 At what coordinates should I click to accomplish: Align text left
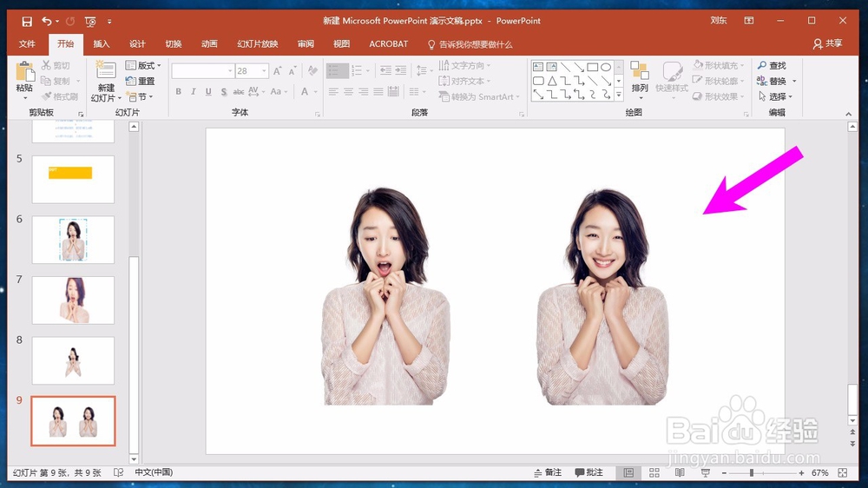tap(333, 91)
